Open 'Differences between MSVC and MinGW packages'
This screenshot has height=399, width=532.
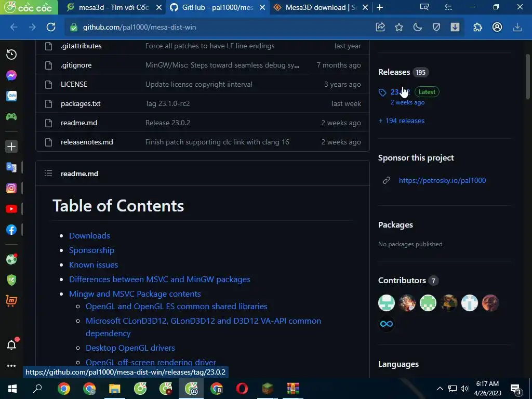coord(160,279)
